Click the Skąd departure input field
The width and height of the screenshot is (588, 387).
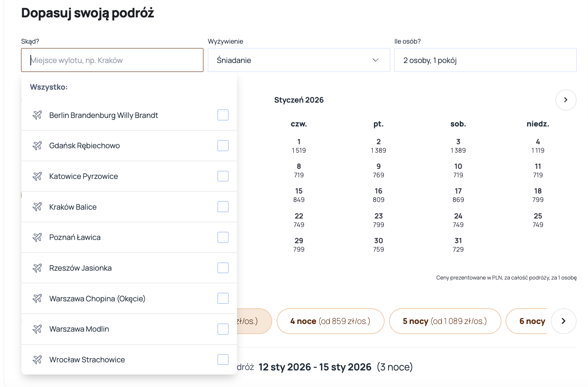point(112,60)
